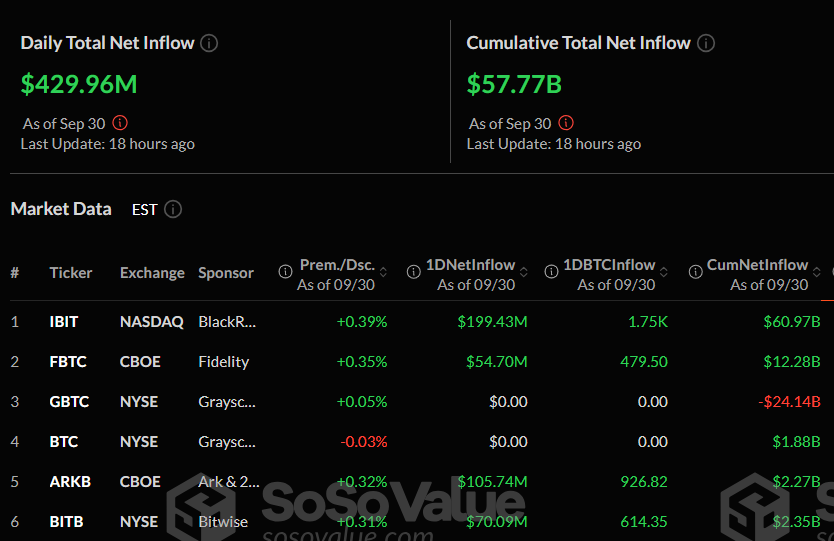Click red alert icon under Cumulative Total Net Inflow
The width and height of the screenshot is (834, 541).
click(x=566, y=123)
